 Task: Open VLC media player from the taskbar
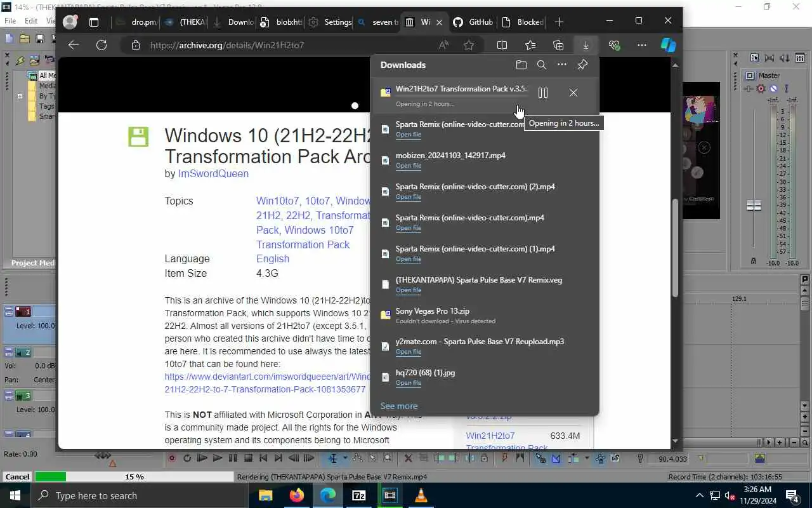421,496
